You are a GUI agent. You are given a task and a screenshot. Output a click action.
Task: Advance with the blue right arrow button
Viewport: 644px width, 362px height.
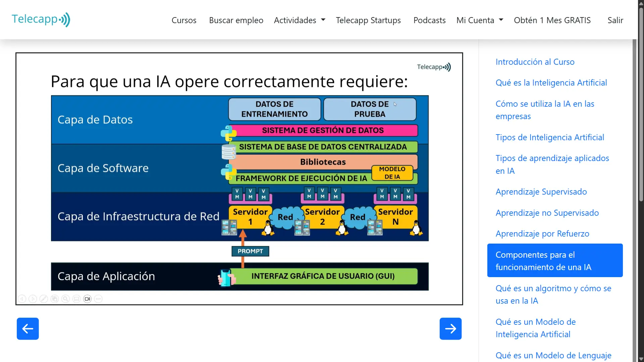(450, 328)
